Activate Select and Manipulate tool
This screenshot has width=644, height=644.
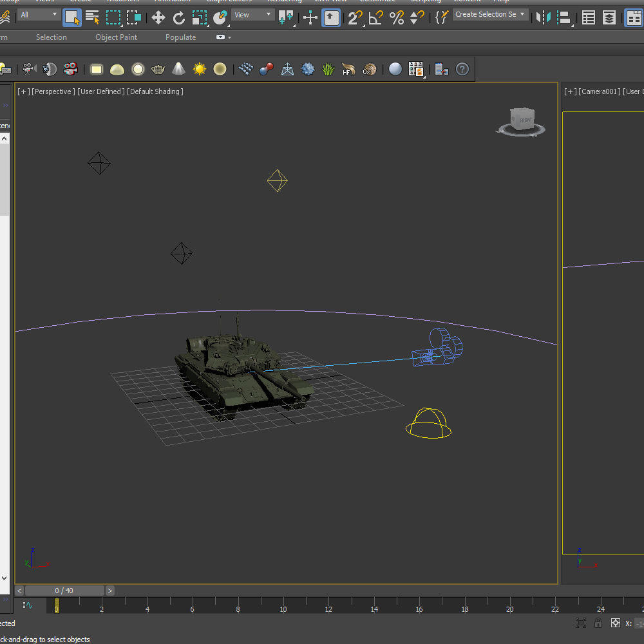point(310,17)
